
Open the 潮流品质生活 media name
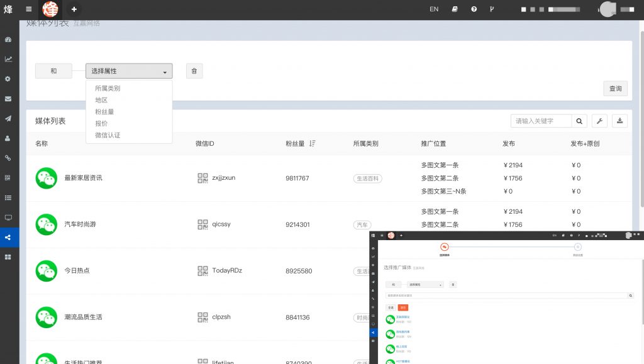pos(84,317)
